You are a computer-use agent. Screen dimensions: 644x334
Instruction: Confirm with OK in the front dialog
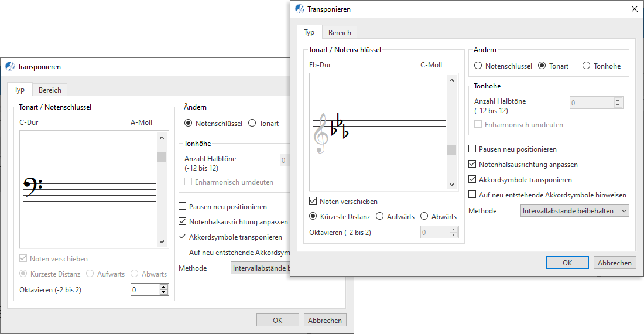(567, 263)
